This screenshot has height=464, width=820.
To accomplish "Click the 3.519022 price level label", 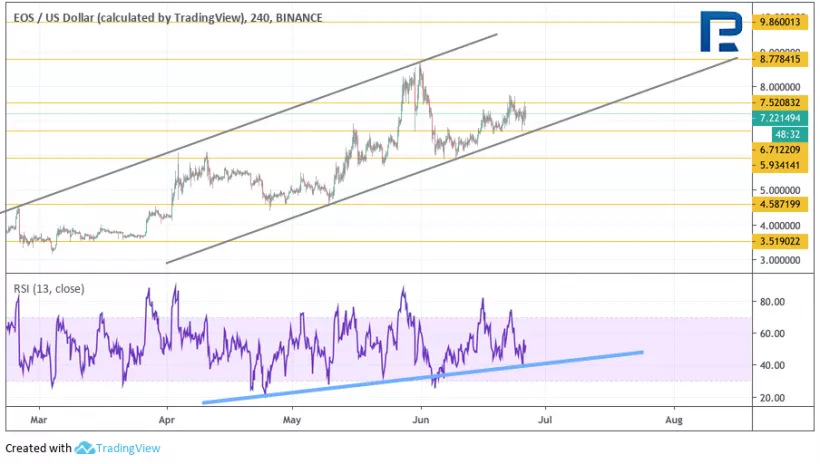I will pos(783,241).
